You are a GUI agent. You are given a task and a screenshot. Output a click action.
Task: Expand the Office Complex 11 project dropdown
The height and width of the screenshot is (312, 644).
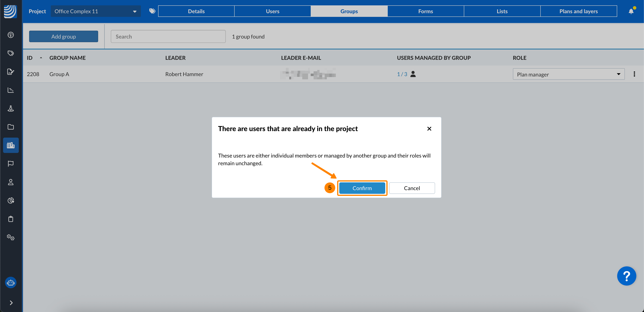point(96,11)
